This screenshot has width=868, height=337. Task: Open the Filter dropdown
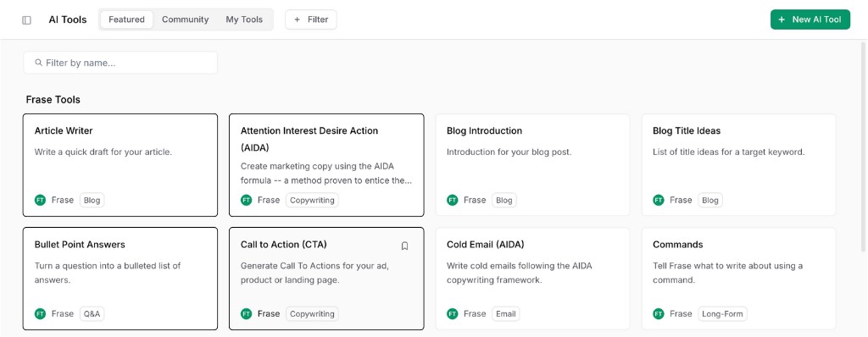[x=310, y=19]
